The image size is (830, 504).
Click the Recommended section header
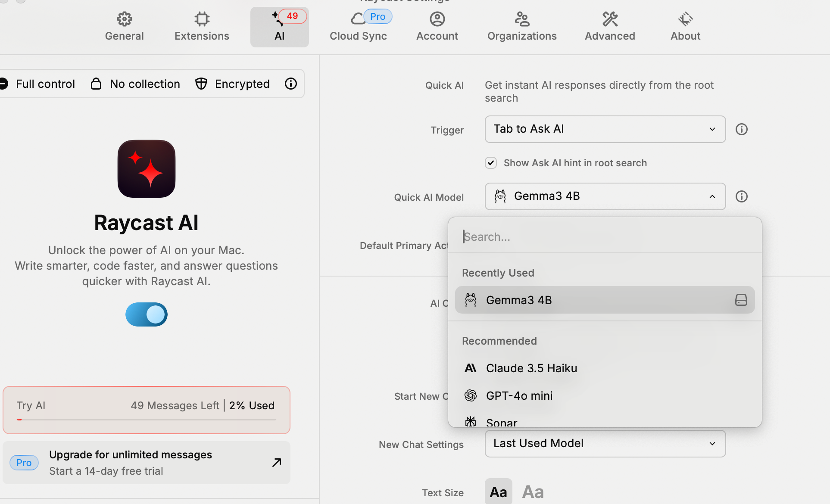[499, 341]
